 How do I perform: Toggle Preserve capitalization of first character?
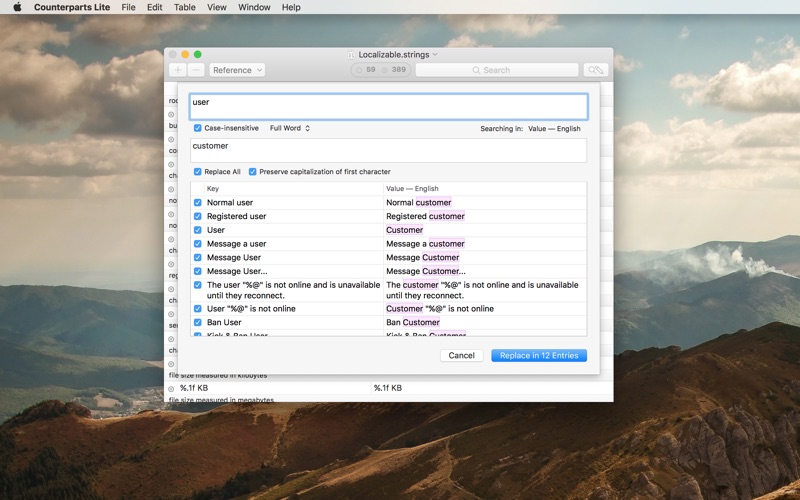[x=252, y=171]
